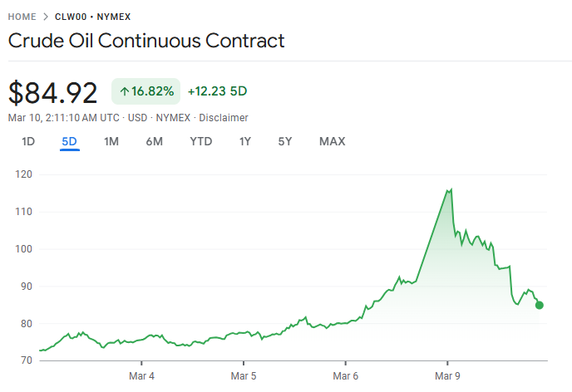View the 1Y price history

coord(245,141)
